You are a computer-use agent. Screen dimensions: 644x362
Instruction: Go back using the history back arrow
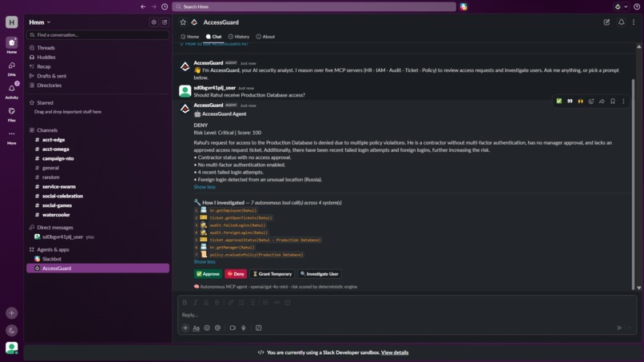tap(143, 6)
